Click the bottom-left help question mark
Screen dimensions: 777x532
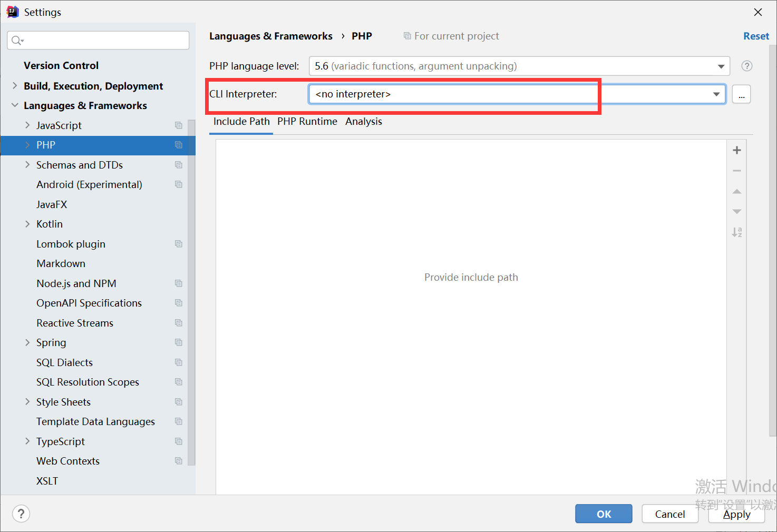click(21, 514)
